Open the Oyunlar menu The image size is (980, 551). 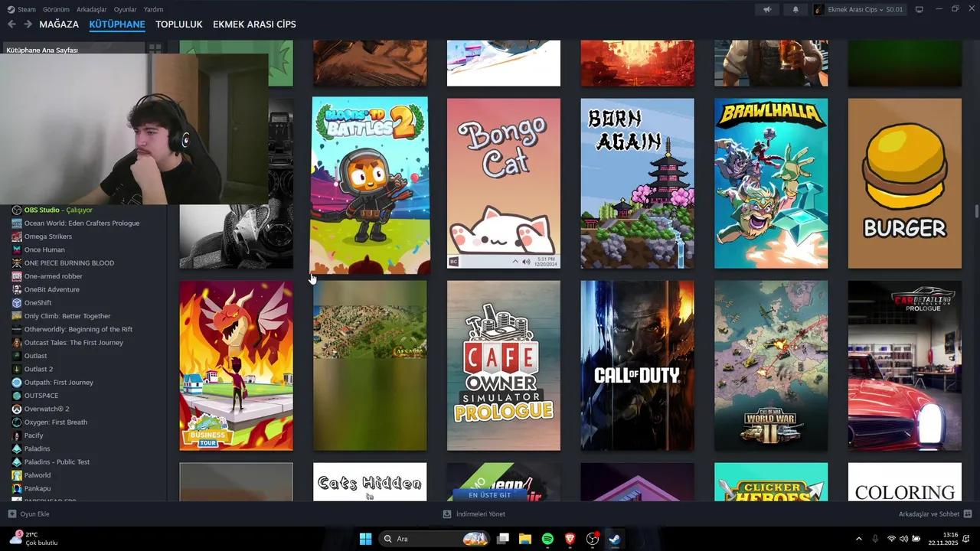point(126,9)
